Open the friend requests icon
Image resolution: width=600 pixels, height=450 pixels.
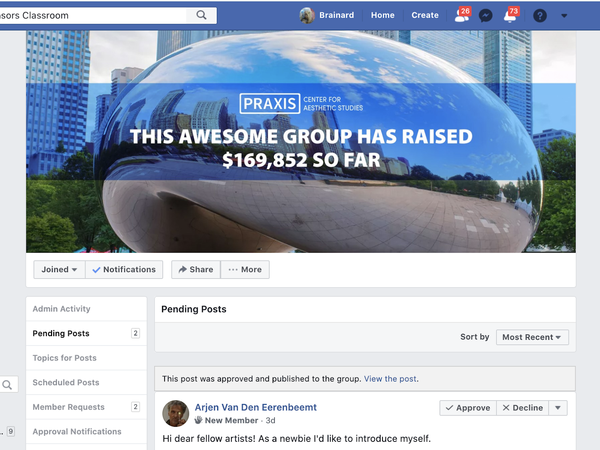(x=462, y=15)
